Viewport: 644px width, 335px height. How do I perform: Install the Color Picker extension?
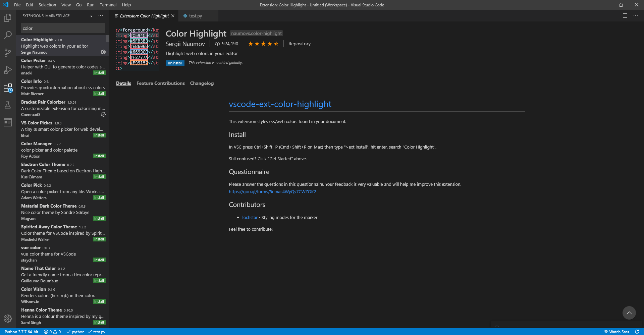[x=99, y=73]
